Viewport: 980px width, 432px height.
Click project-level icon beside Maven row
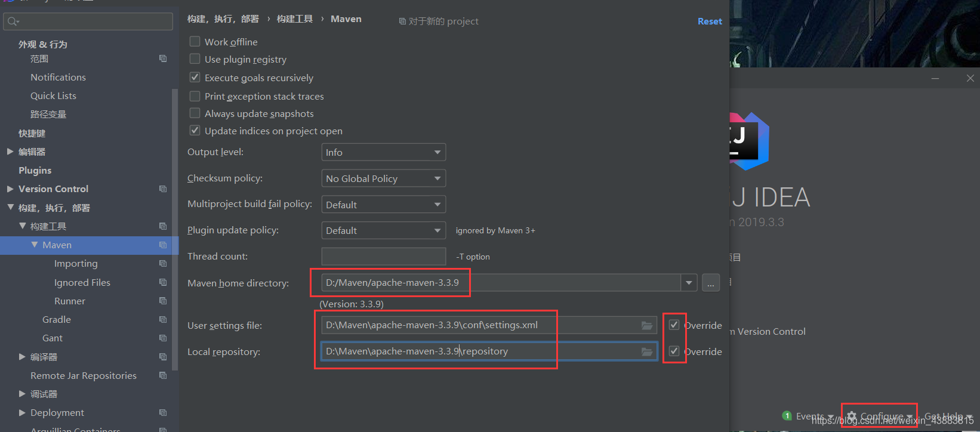(x=163, y=245)
